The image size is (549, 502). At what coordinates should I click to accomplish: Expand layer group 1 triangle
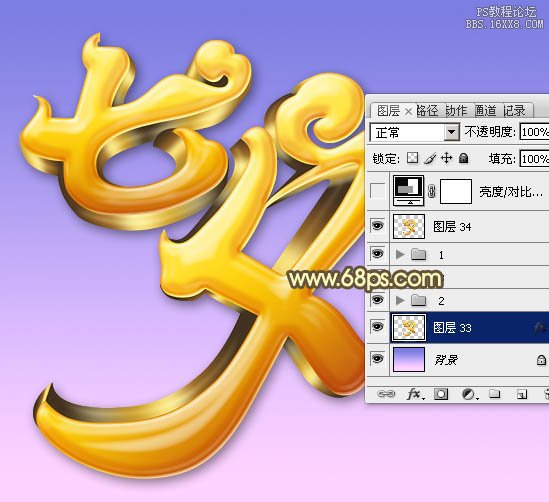(x=400, y=254)
